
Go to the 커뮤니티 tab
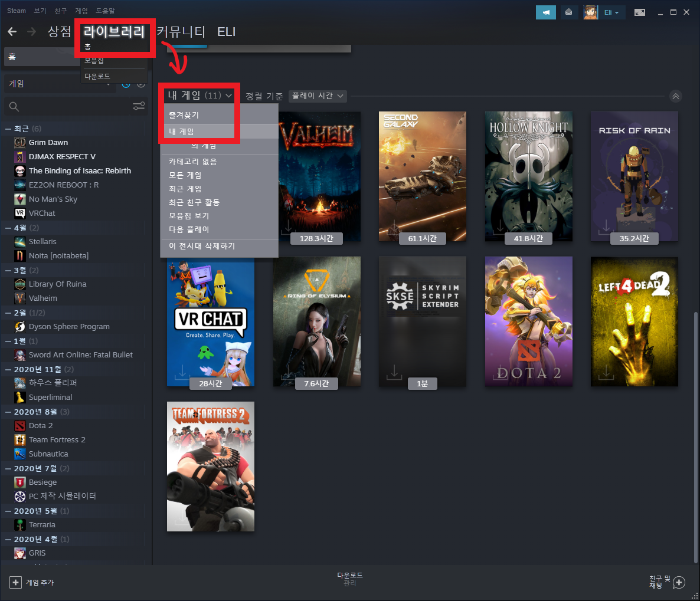pos(181,32)
